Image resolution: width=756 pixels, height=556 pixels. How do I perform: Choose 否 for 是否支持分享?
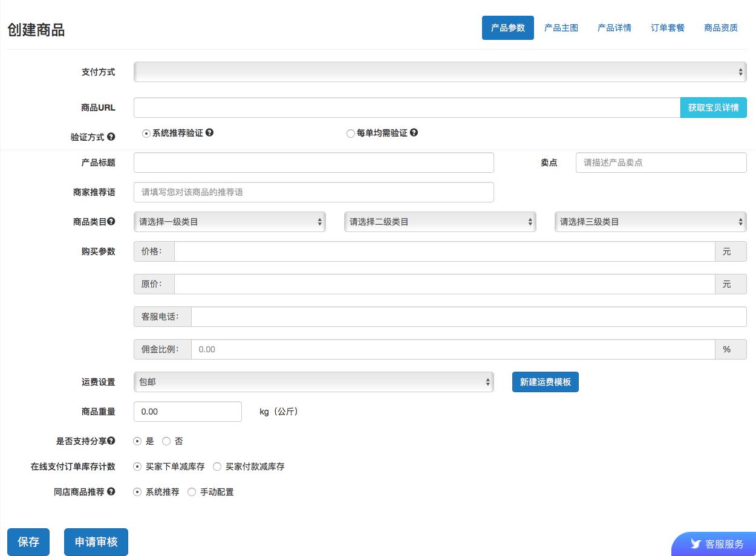(x=166, y=441)
